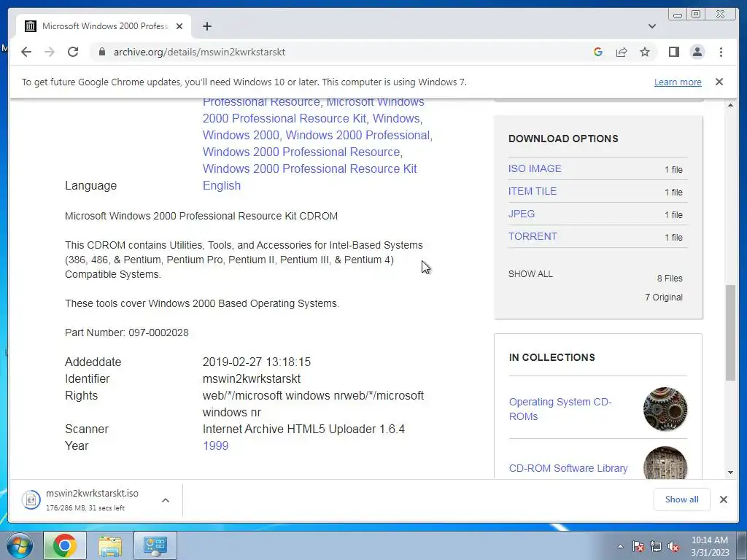Screen dimensions: 747x560
Task: Open the Chrome profile menu
Action: pos(697,52)
